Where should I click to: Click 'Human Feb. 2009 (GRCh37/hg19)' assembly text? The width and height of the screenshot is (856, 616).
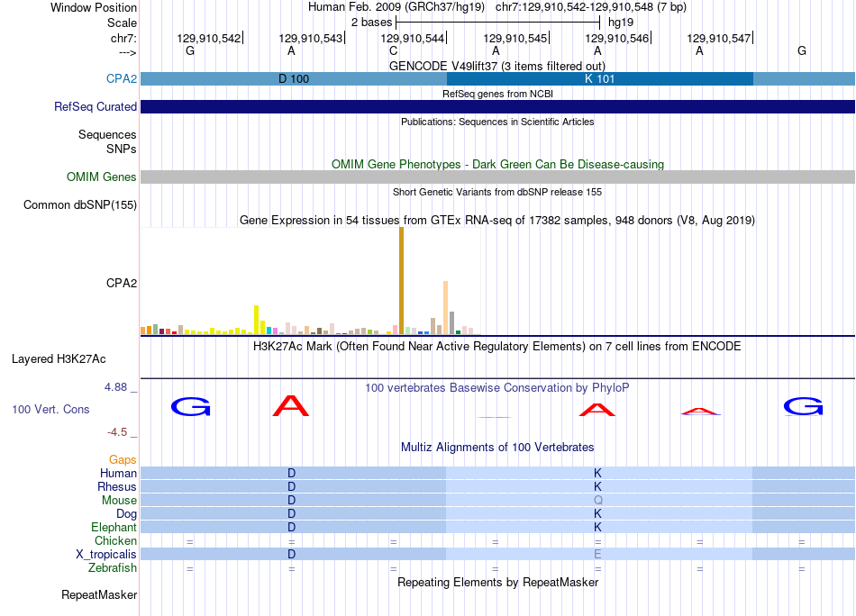pyautogui.click(x=396, y=7)
